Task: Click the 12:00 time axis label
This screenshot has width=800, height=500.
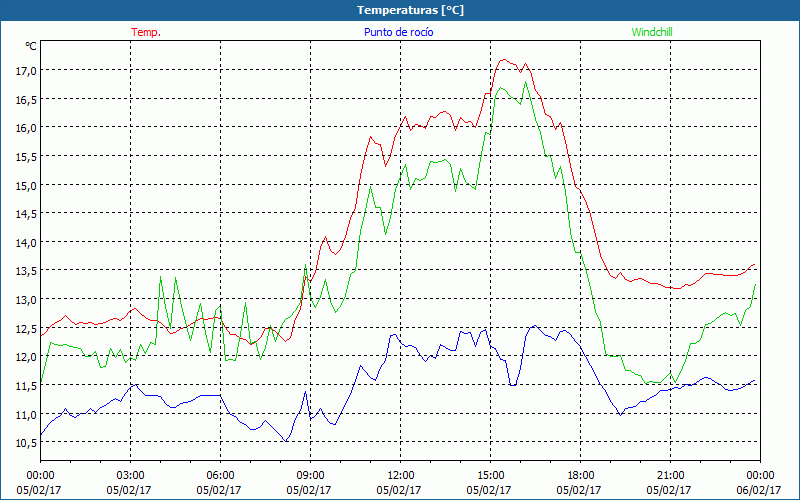Action: coord(400,476)
